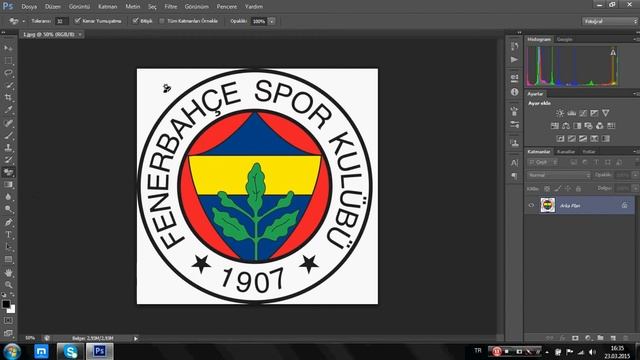Open the workspace switcher dropdown
Viewport: 640px width, 360px height.
coord(610,21)
